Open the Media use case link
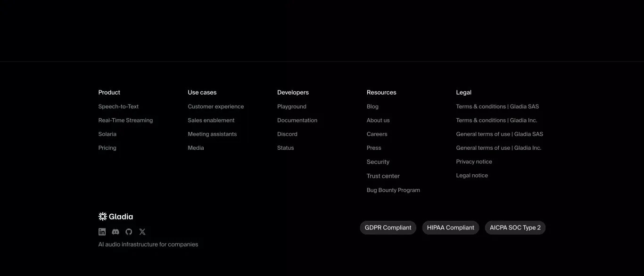644x276 pixels. click(196, 147)
